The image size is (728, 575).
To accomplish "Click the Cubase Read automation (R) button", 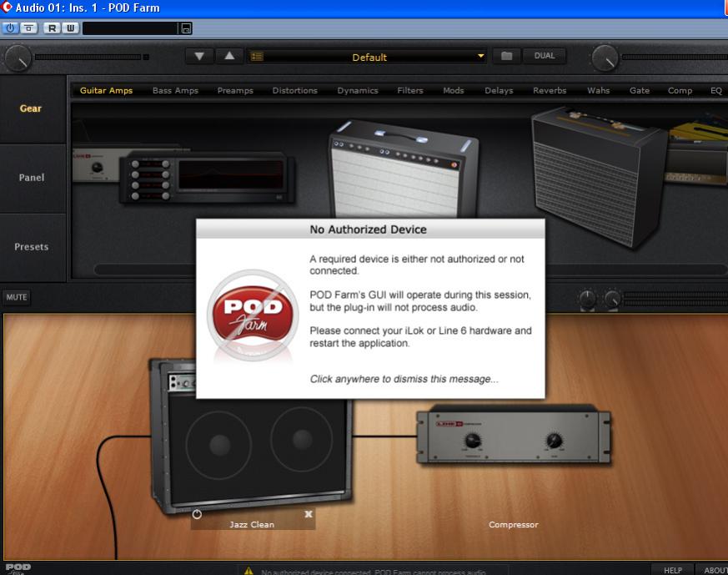I will pos(52,28).
